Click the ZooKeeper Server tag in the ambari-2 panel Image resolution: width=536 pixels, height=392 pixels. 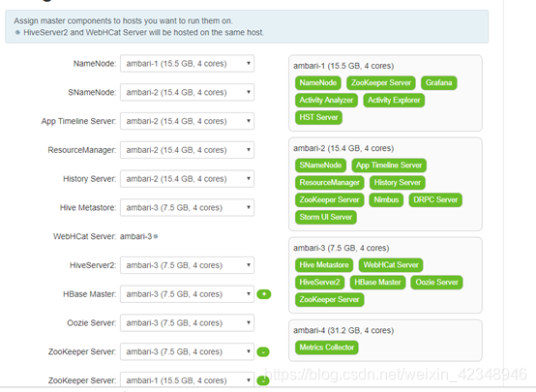[x=329, y=199]
